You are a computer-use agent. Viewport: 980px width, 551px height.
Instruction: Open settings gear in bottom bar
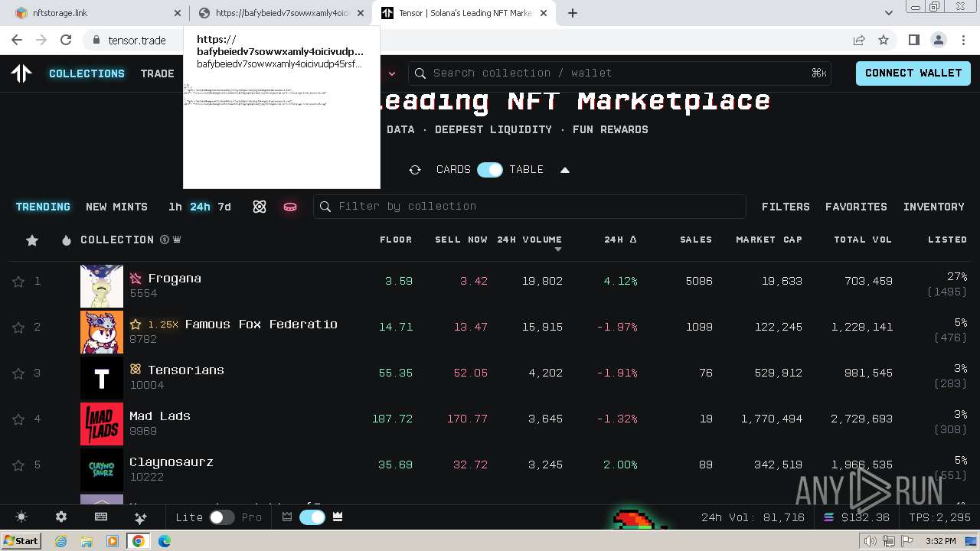tap(61, 517)
